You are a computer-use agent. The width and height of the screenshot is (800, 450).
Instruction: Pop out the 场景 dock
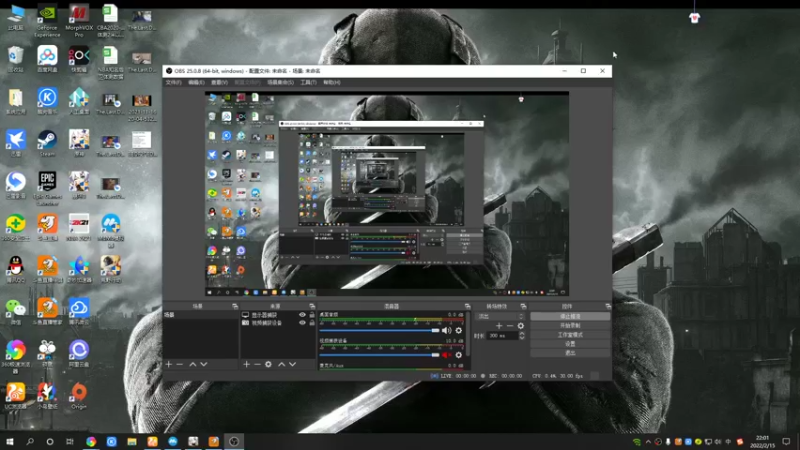235,306
